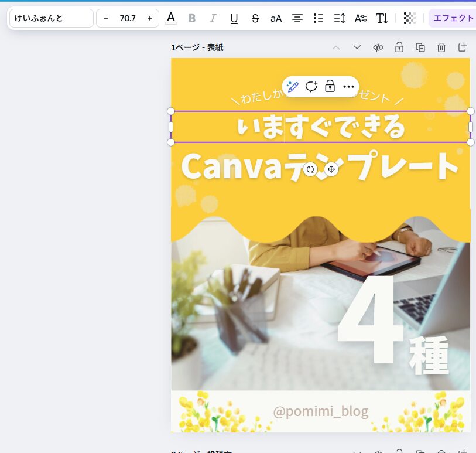
Task: Open the font family box けいふぉんと
Action: tap(52, 18)
